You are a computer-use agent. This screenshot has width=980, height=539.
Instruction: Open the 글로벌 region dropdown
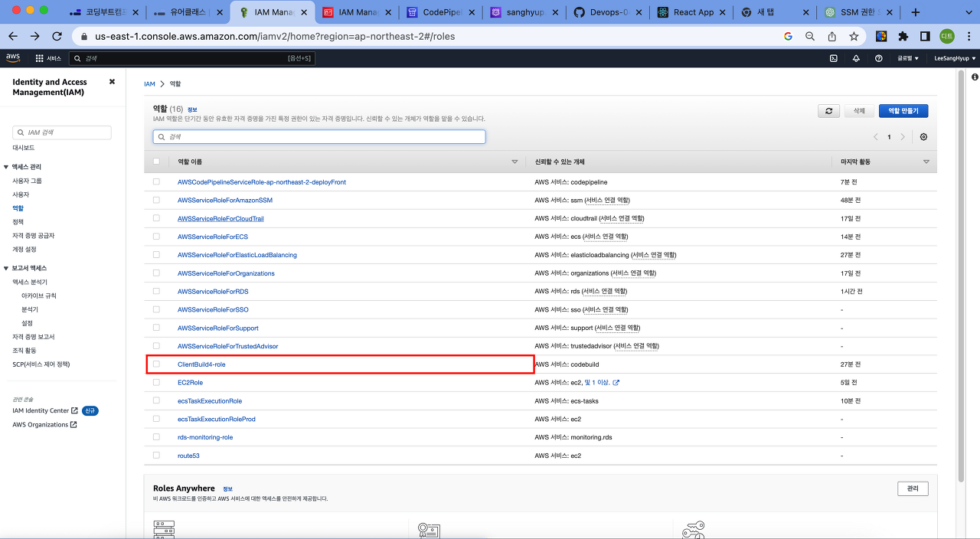[x=908, y=58]
